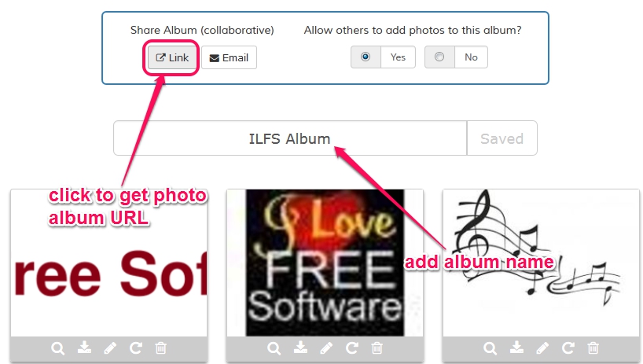Open the music notes image thumbnail
This screenshot has width=643, height=364.
541,263
